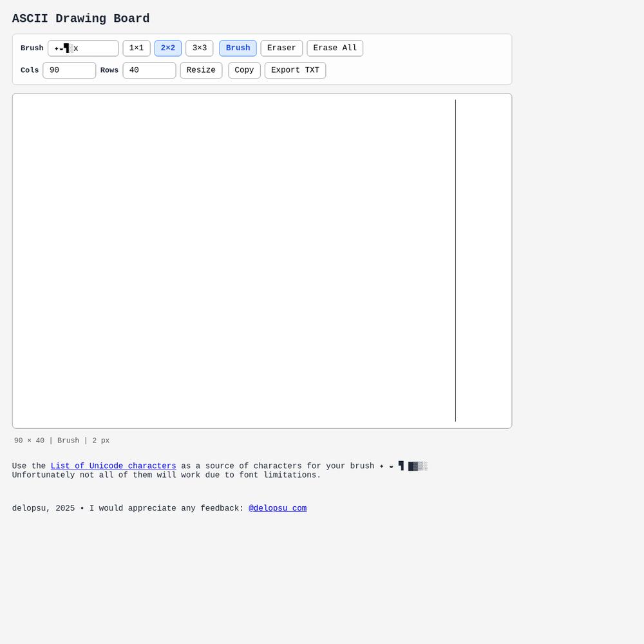This screenshot has width=644, height=644.
Task: Apply dimensions with the Resize button
Action: pos(201,70)
